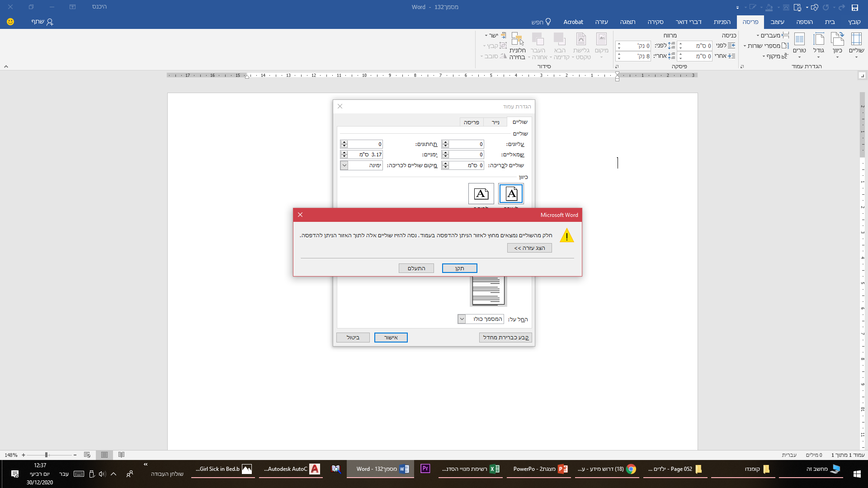This screenshot has width=868, height=488.
Task: Collapse the ribbon with the chevron arrow
Action: click(x=6, y=66)
